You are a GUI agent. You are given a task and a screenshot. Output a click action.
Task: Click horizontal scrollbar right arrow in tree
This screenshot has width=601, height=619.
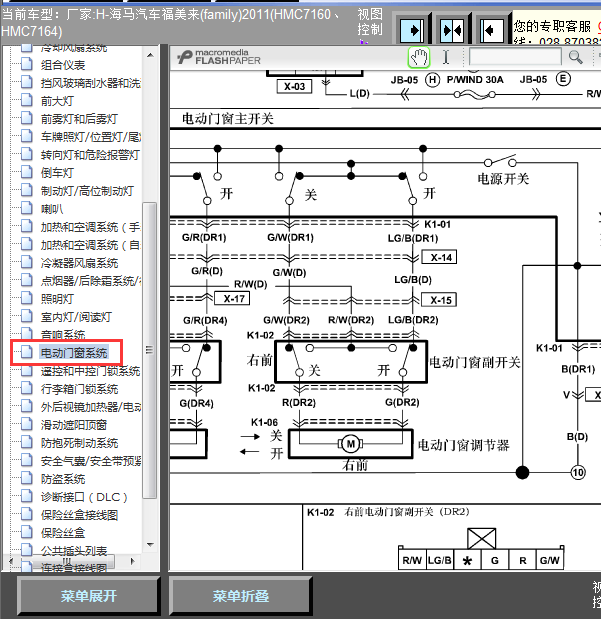[x=133, y=561]
